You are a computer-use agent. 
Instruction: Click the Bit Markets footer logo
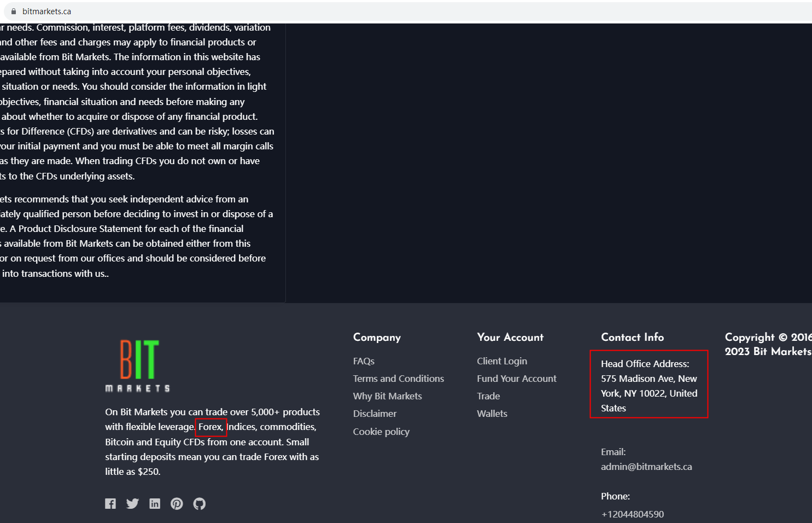(x=138, y=365)
